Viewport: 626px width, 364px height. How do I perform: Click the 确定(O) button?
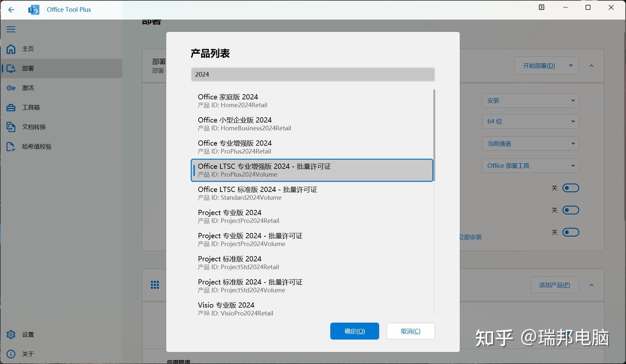pos(355,331)
